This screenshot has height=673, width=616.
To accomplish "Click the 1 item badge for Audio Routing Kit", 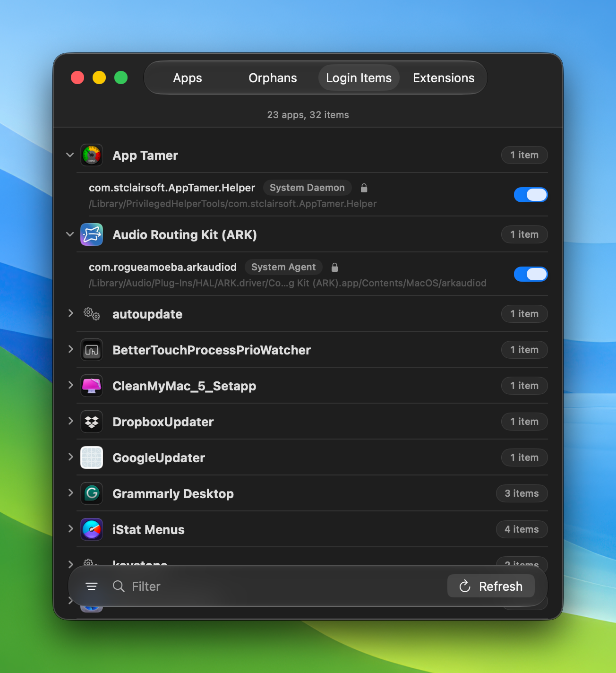I will (524, 234).
